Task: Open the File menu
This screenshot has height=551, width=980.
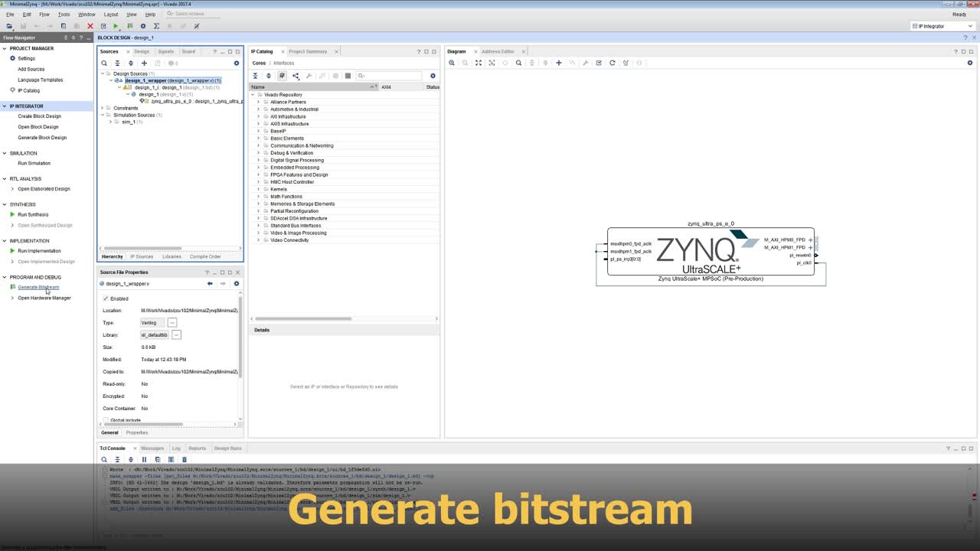Action: click(10, 15)
